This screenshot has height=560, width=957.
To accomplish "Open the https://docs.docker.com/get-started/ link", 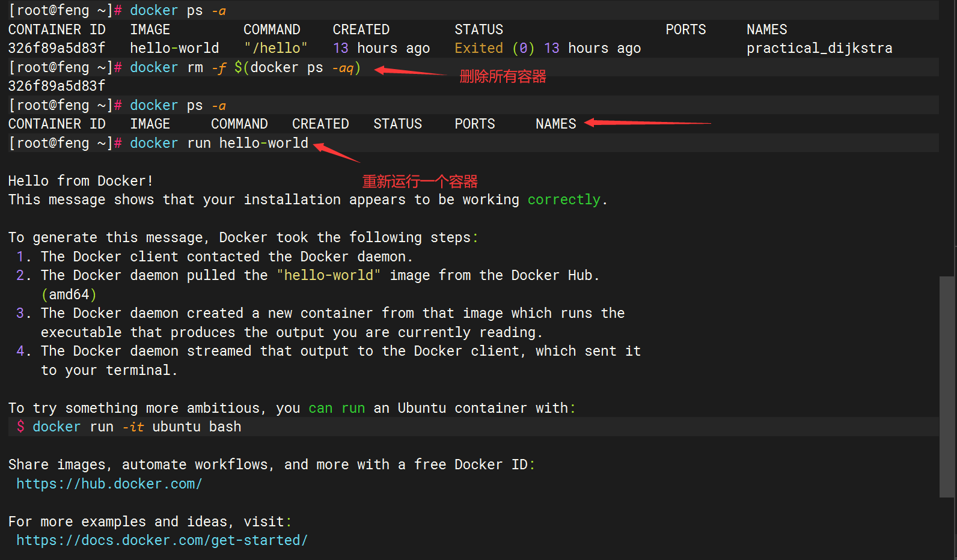I will point(162,540).
